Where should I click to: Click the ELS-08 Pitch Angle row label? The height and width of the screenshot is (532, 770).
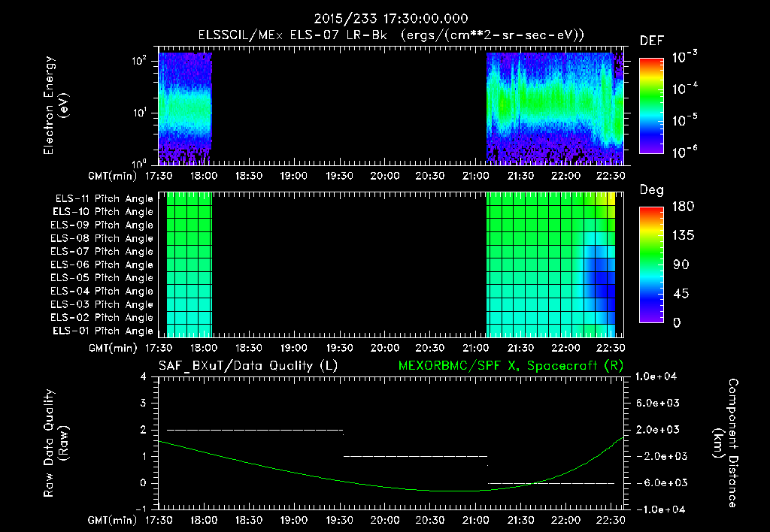tap(102, 238)
